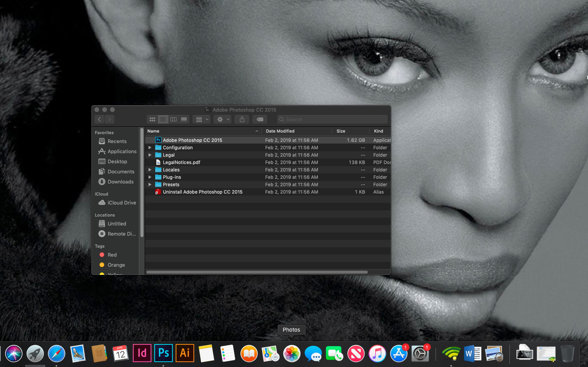
Task: Open Downloads in the sidebar
Action: tap(117, 182)
